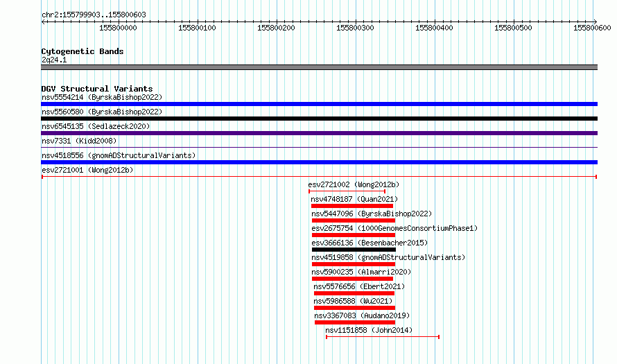Select the purple nsv6545135 variant bar
Image resolution: width=617 pixels, height=364 pixels.
(x=319, y=133)
